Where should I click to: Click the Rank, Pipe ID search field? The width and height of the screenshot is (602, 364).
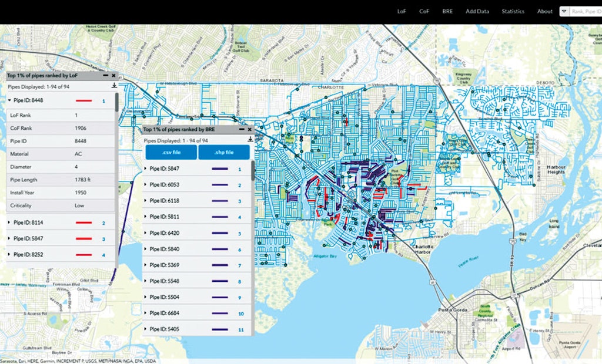point(586,12)
